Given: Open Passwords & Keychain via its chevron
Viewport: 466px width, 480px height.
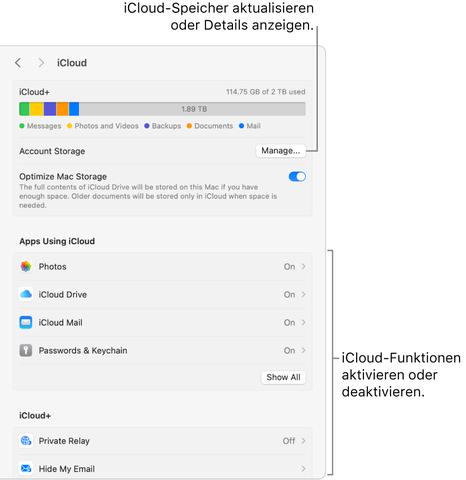Looking at the screenshot, I should click(x=303, y=350).
